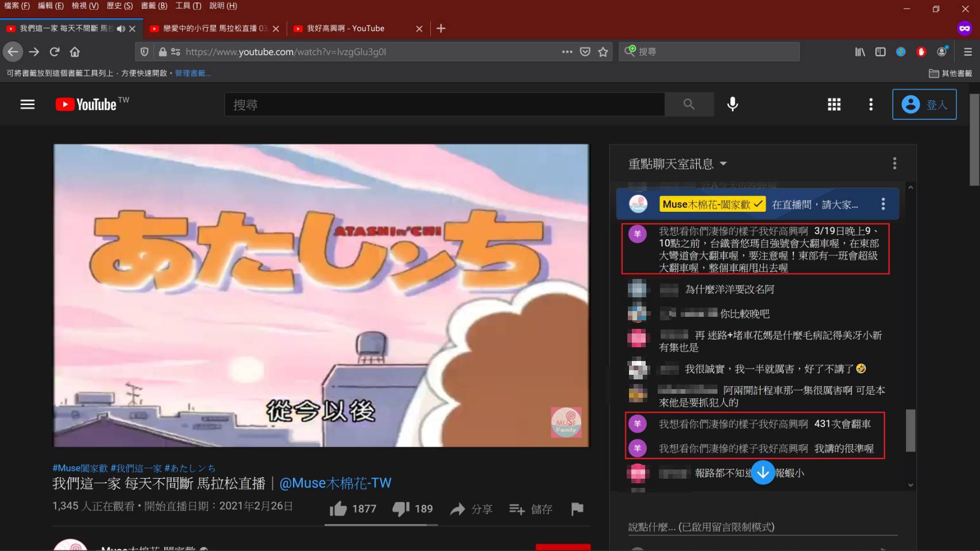
Task: Jump to newest chat messages arrow
Action: point(763,472)
